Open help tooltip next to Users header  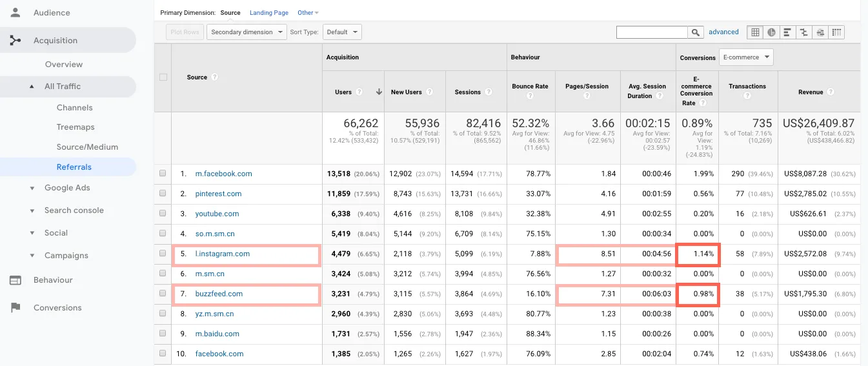point(359,92)
